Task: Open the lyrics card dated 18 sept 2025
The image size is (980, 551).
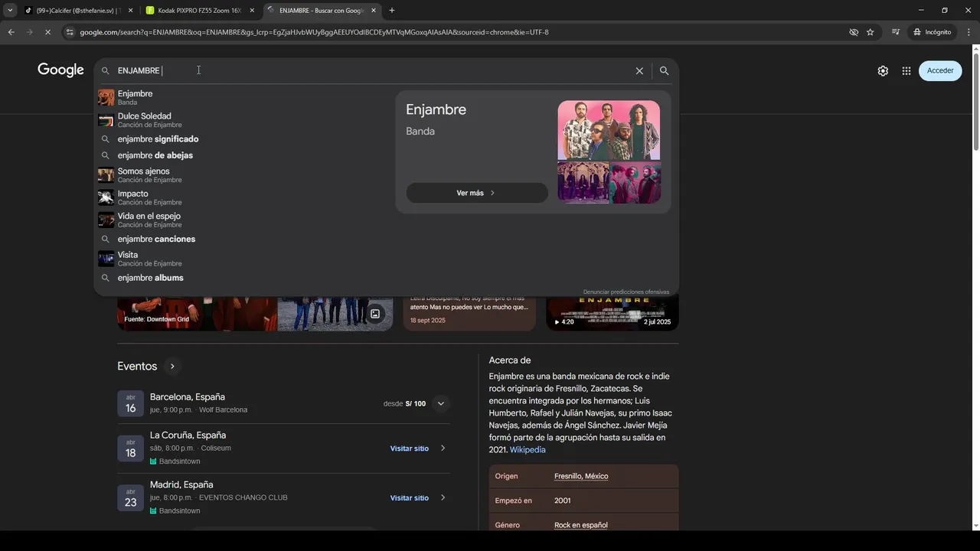Action: (x=469, y=314)
